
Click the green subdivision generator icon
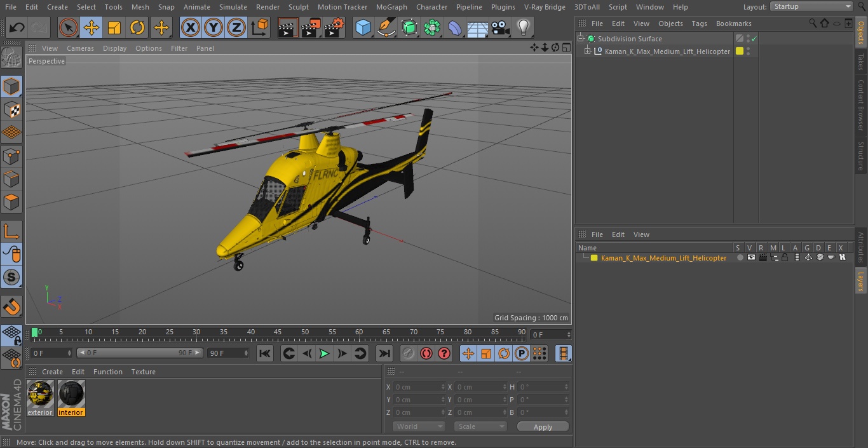pyautogui.click(x=409, y=27)
